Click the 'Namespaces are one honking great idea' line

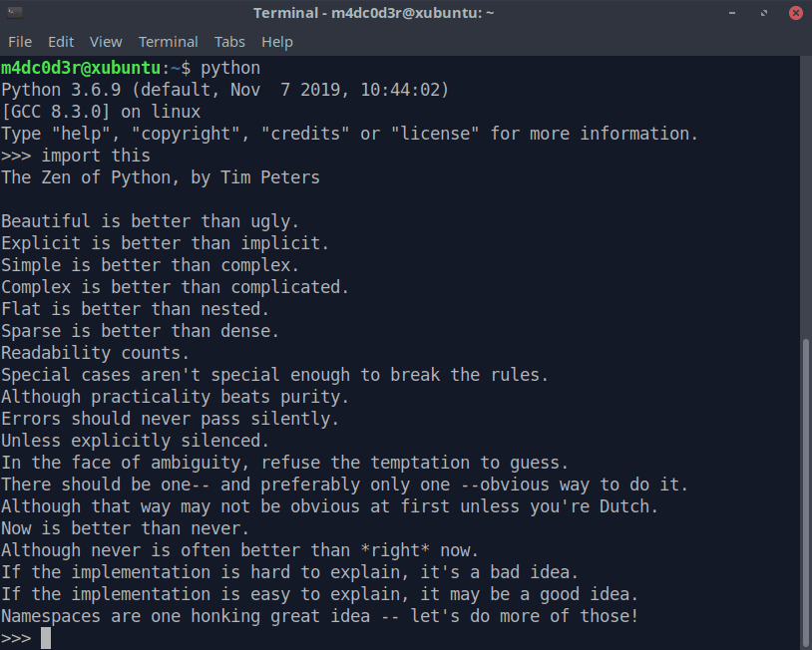(319, 616)
